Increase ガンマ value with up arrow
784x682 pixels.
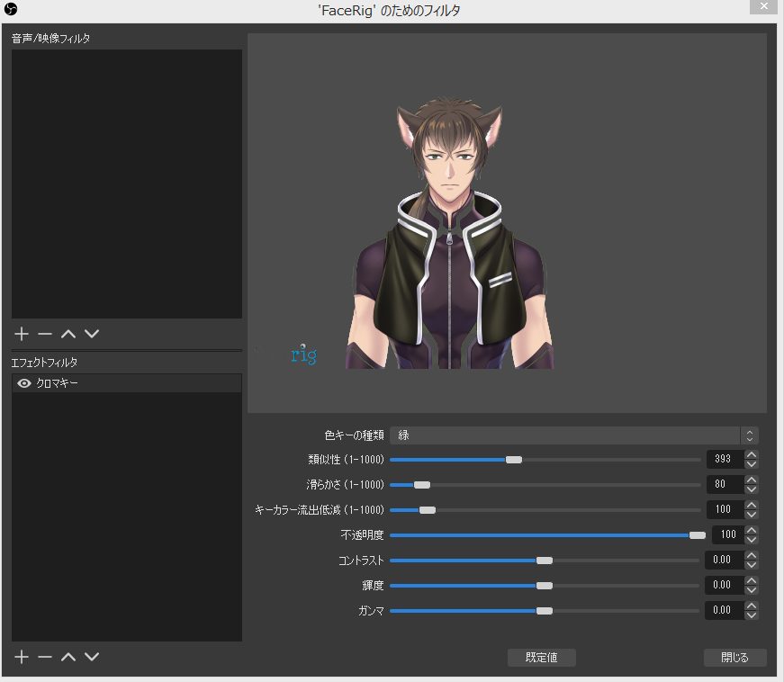751,606
